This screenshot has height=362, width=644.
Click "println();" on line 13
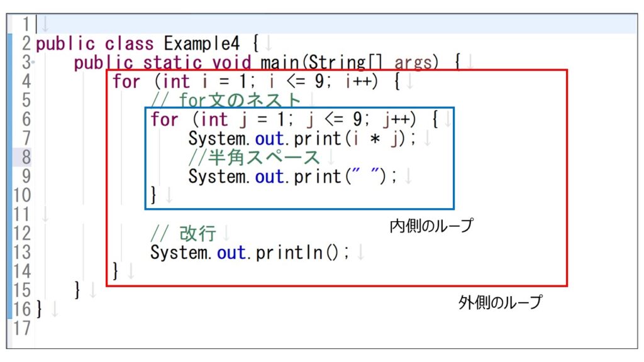(303, 253)
